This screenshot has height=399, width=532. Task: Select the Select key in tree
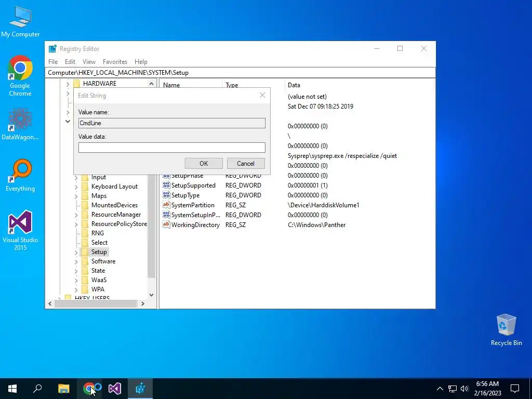[99, 243]
